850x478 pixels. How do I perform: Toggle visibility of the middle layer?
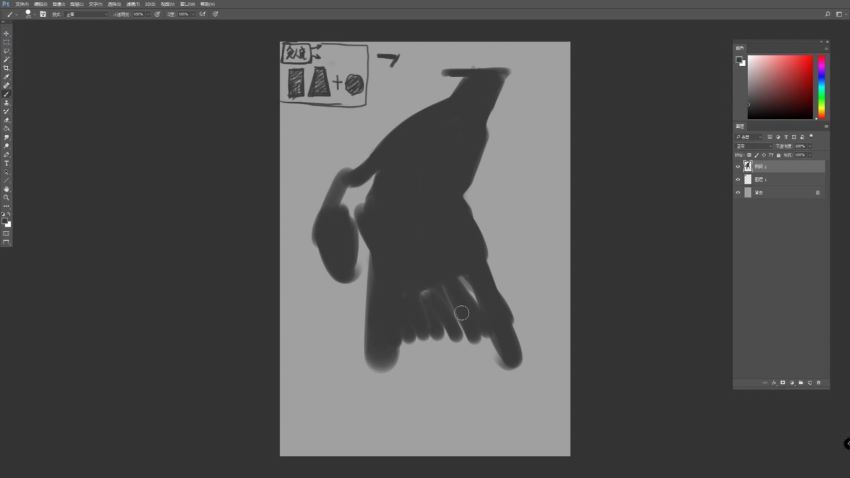(x=738, y=180)
